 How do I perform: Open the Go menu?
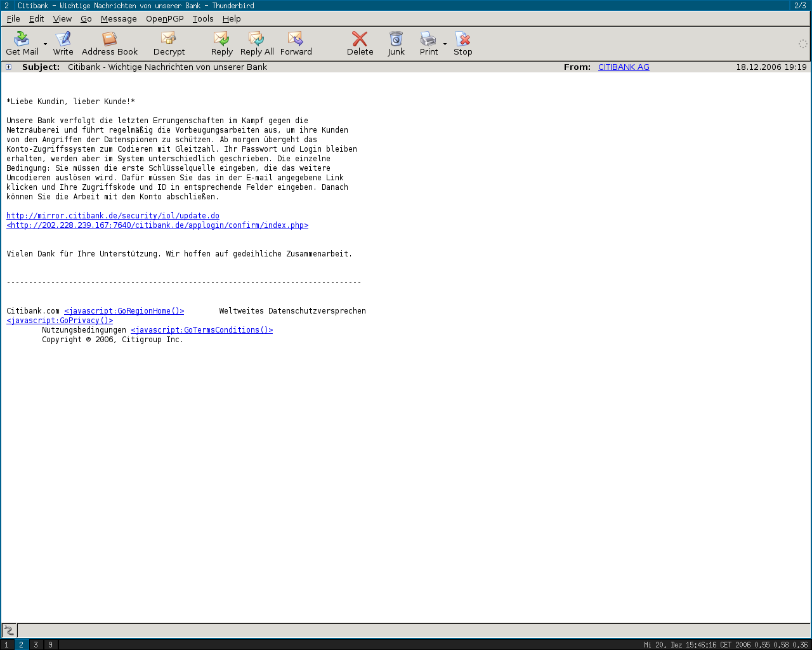tap(86, 18)
